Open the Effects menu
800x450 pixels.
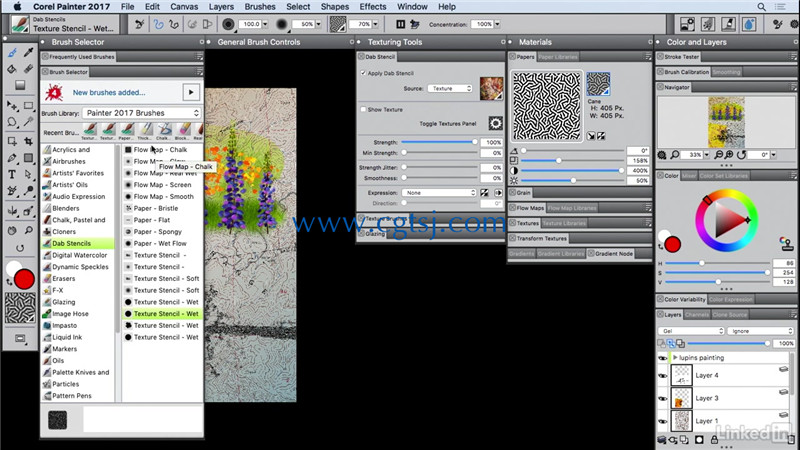point(372,7)
